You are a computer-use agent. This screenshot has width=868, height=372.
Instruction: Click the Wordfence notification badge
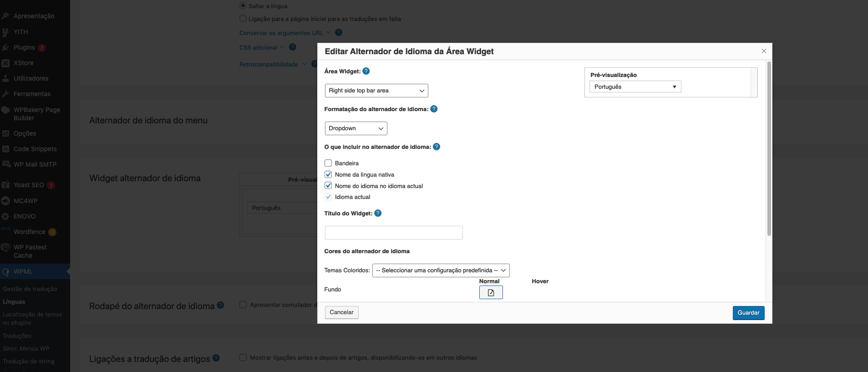52,232
